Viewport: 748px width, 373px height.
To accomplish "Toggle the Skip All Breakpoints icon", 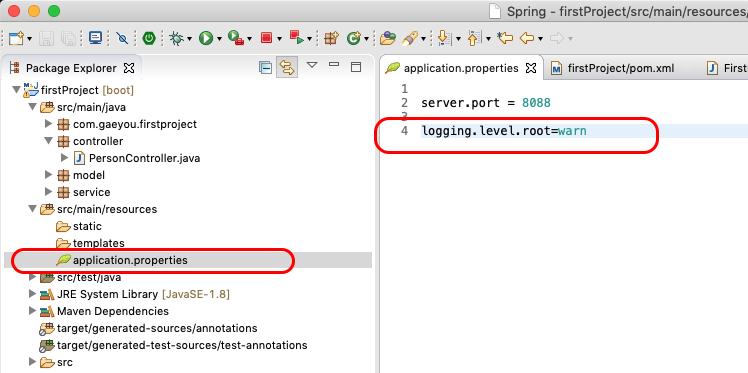I will (x=123, y=38).
